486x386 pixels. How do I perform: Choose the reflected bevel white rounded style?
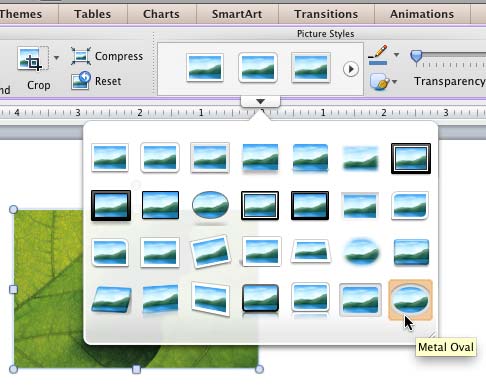point(310,299)
